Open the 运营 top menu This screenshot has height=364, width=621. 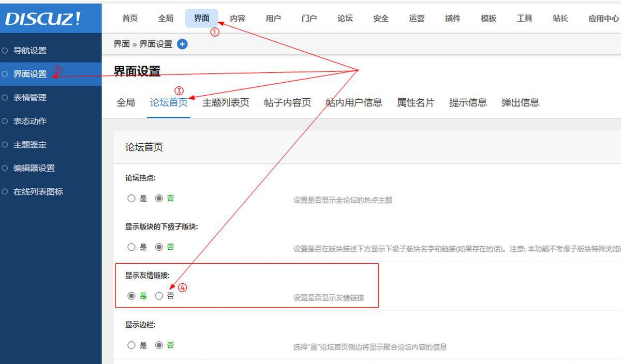tap(417, 18)
